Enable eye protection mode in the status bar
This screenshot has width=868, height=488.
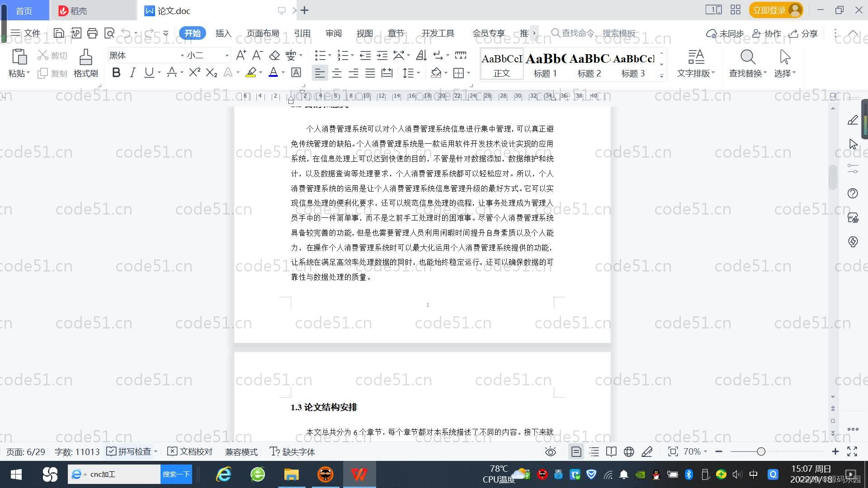(x=550, y=451)
